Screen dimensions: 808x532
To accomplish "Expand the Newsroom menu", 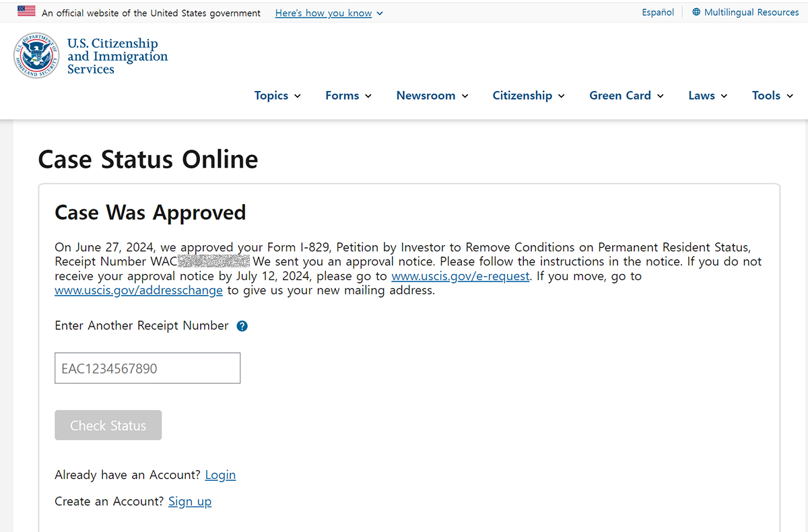I will pos(432,96).
